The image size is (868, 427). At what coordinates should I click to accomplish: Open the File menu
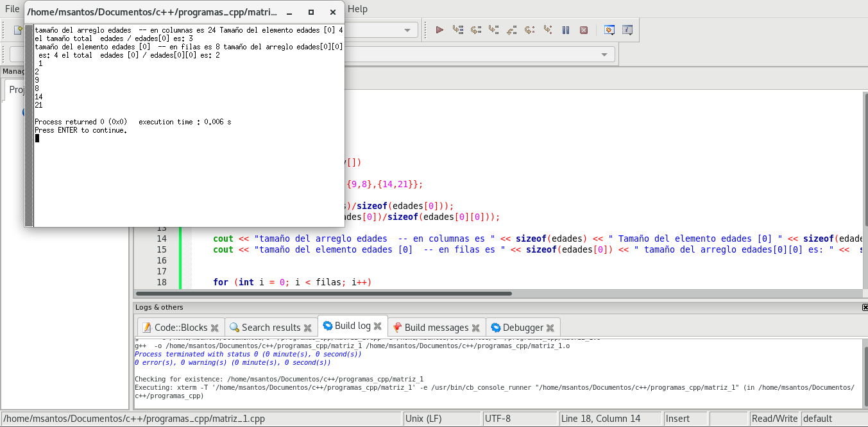pos(12,8)
